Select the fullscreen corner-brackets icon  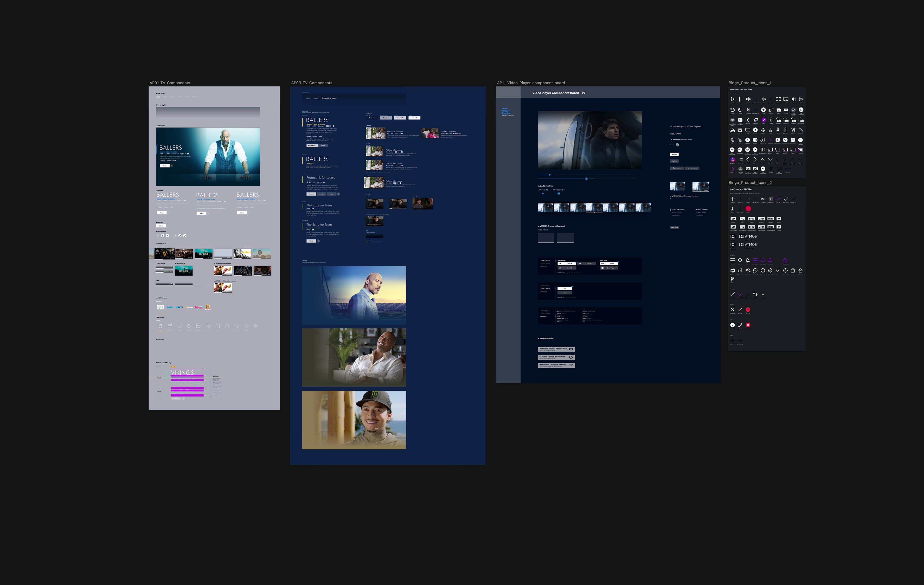pyautogui.click(x=779, y=99)
